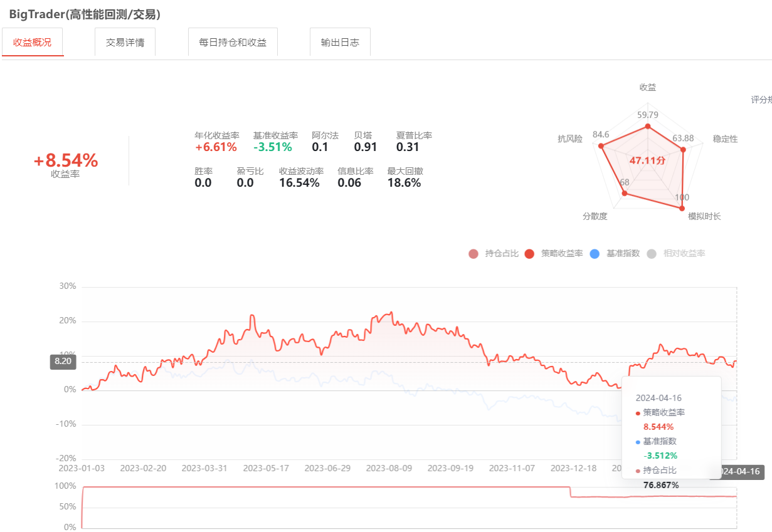The image size is (772, 532).
Task: Click the 8.20 y-axis crosshair label
Action: (63, 362)
